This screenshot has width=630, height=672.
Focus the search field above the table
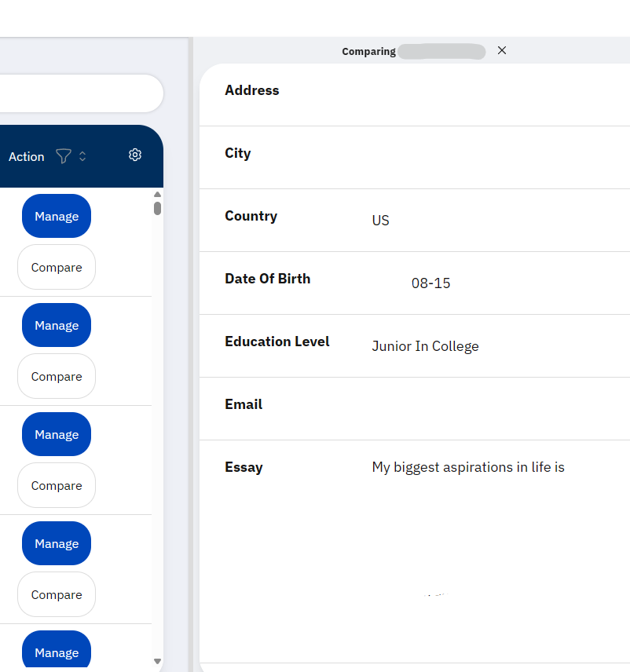(x=79, y=94)
